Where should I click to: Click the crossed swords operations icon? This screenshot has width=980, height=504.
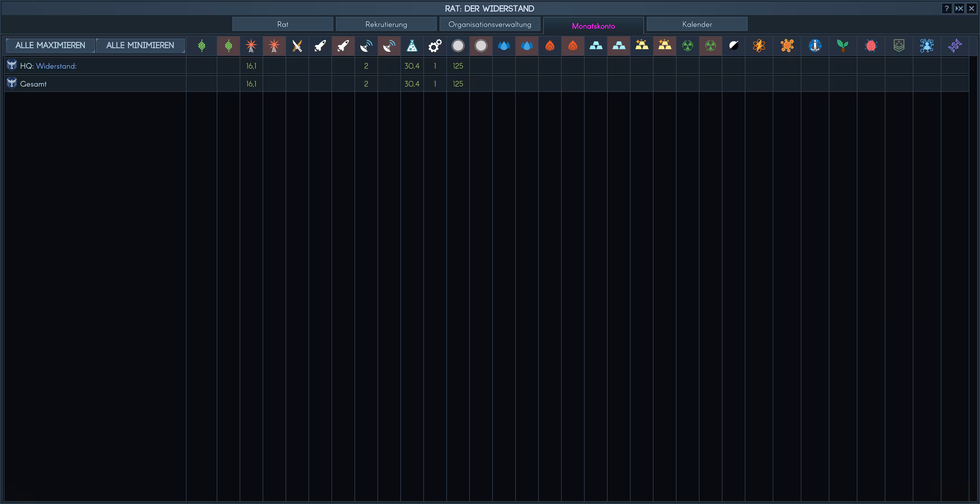coord(297,46)
